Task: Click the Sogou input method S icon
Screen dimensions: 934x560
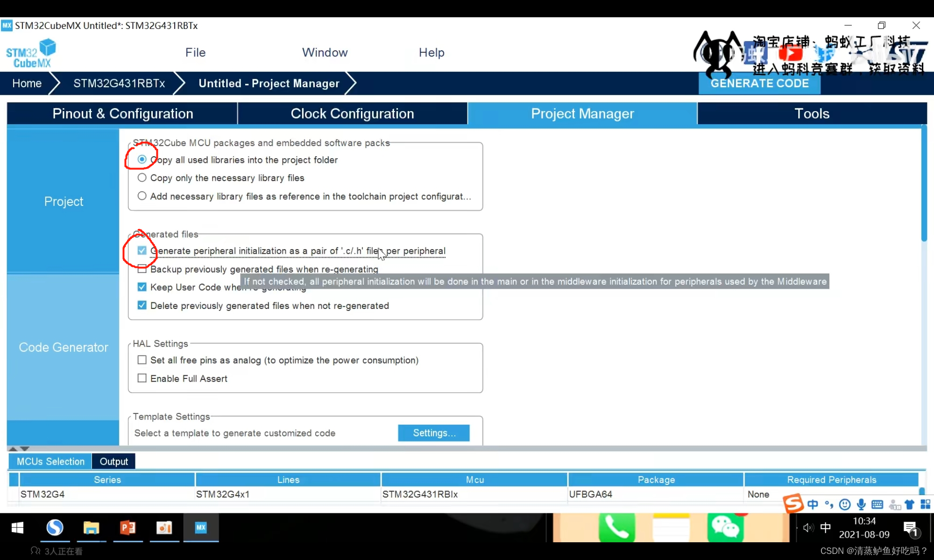Action: (x=793, y=504)
